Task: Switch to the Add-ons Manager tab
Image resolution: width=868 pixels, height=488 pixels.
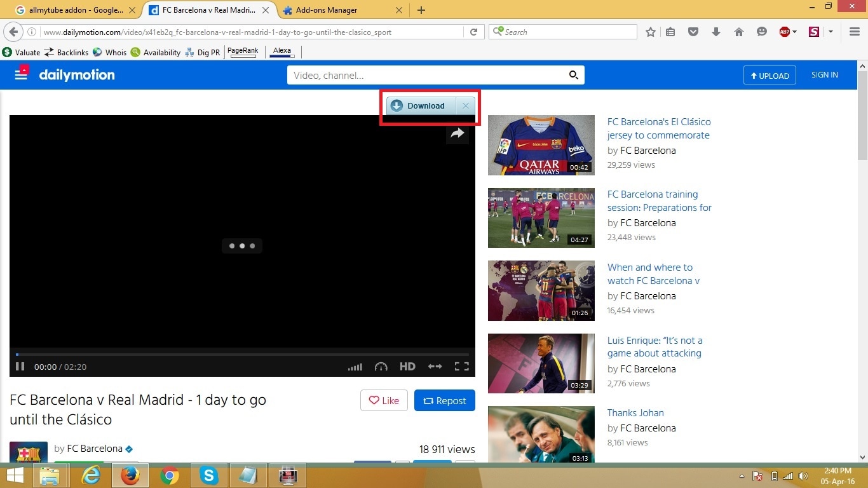Action: (327, 10)
